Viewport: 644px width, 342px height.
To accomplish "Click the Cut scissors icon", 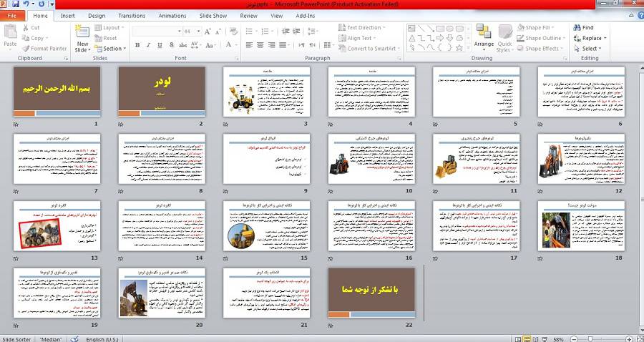I will click(26, 27).
